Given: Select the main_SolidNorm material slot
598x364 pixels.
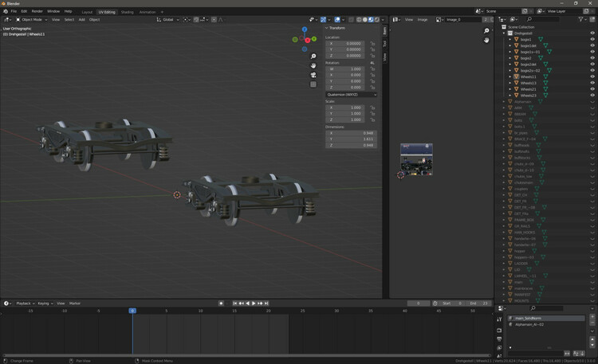Looking at the screenshot, I should (545, 319).
